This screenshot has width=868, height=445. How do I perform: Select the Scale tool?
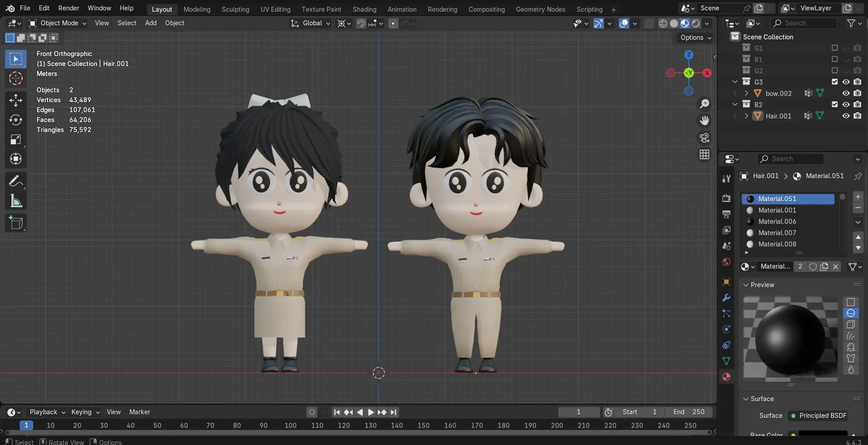(x=16, y=139)
